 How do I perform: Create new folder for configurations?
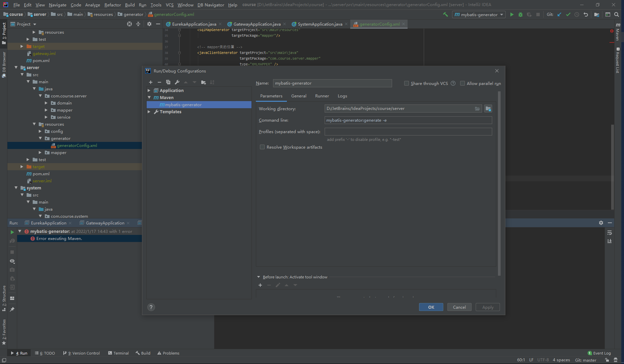[203, 82]
